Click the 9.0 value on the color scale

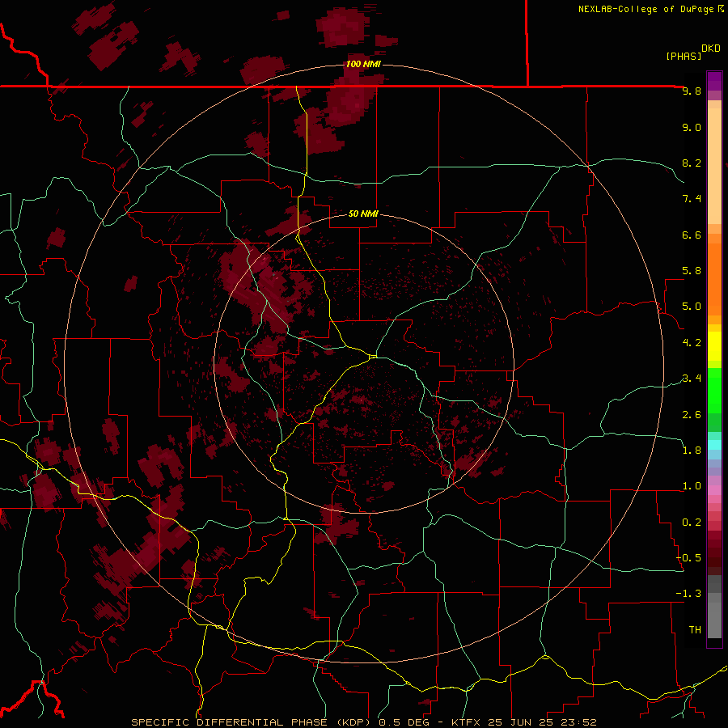pos(692,127)
